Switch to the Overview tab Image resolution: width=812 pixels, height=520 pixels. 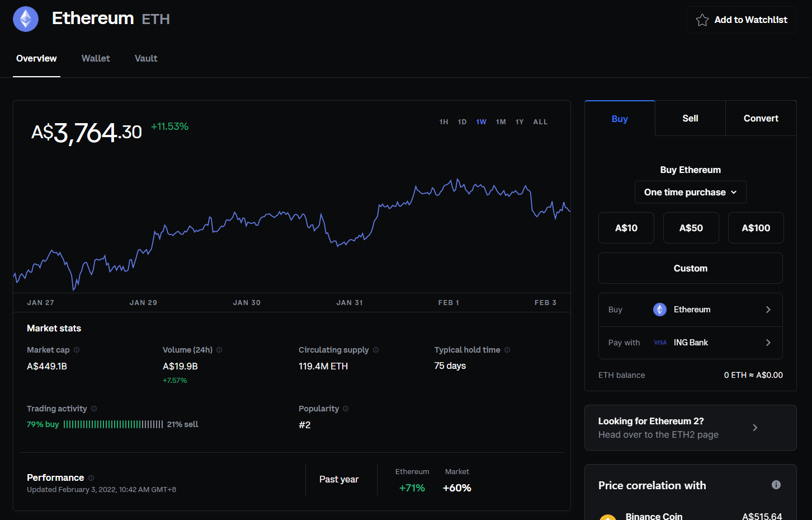(x=36, y=58)
